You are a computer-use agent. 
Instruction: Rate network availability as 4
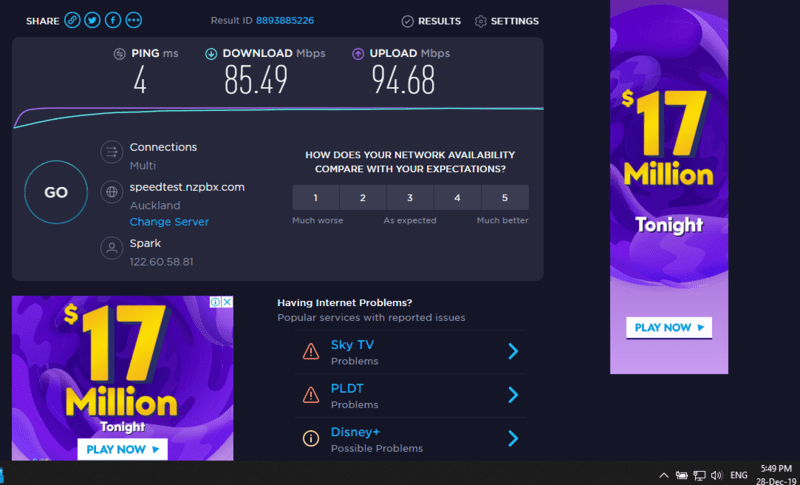pyautogui.click(x=457, y=197)
